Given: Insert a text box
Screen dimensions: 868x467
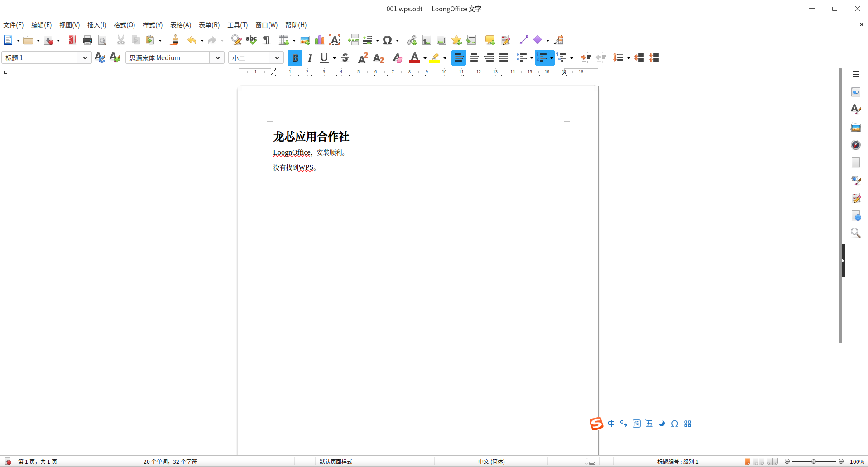Looking at the screenshot, I should [x=335, y=40].
